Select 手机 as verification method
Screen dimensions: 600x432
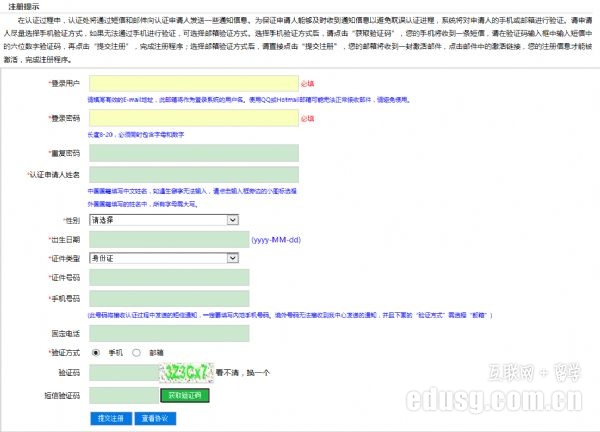click(x=96, y=353)
